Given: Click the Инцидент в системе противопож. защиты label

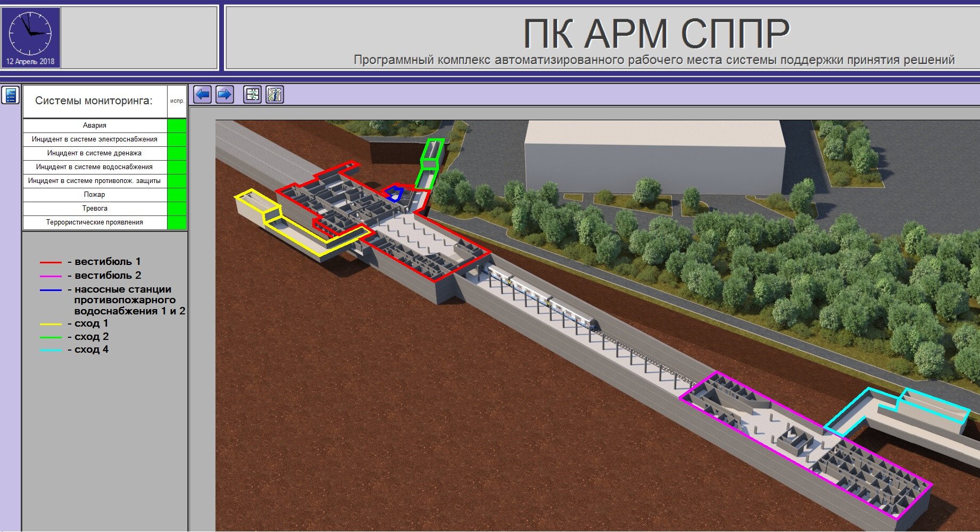Looking at the screenshot, I should (94, 181).
